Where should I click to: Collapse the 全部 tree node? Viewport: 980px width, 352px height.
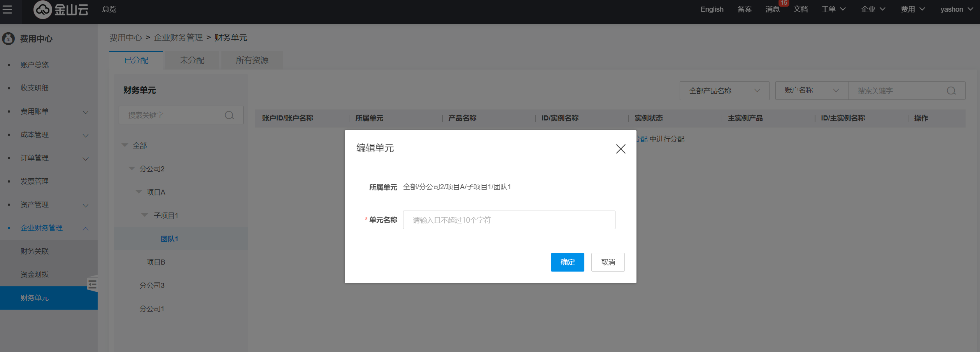point(125,145)
